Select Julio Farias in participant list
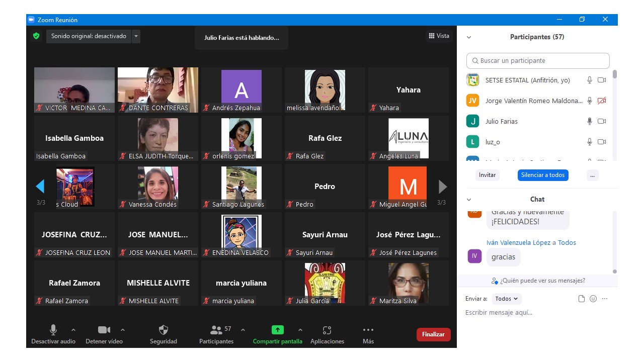Screen dimensions: 644x362 click(x=537, y=121)
